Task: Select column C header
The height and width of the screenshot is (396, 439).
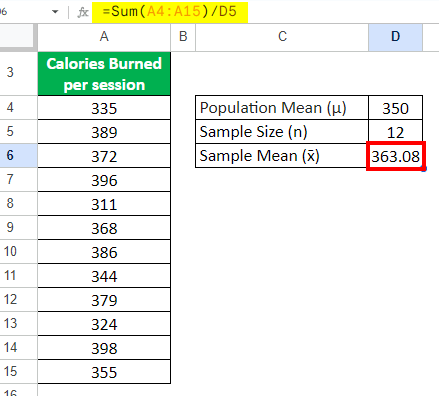Action: [282, 37]
